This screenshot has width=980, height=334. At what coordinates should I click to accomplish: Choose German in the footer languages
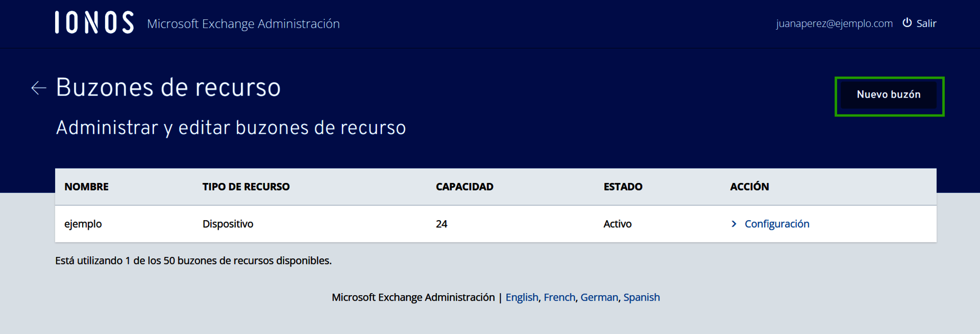599,297
